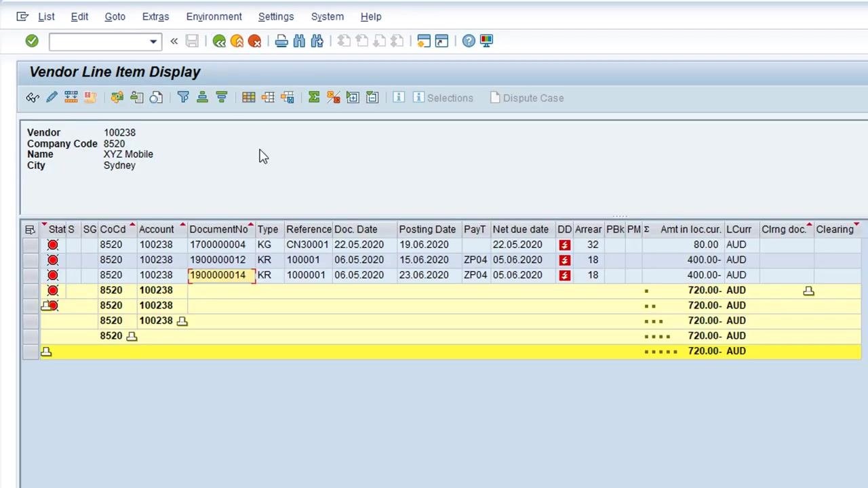Screen dimensions: 868x488
Task: Click the Change Layout grid icon
Action: pos(248,98)
